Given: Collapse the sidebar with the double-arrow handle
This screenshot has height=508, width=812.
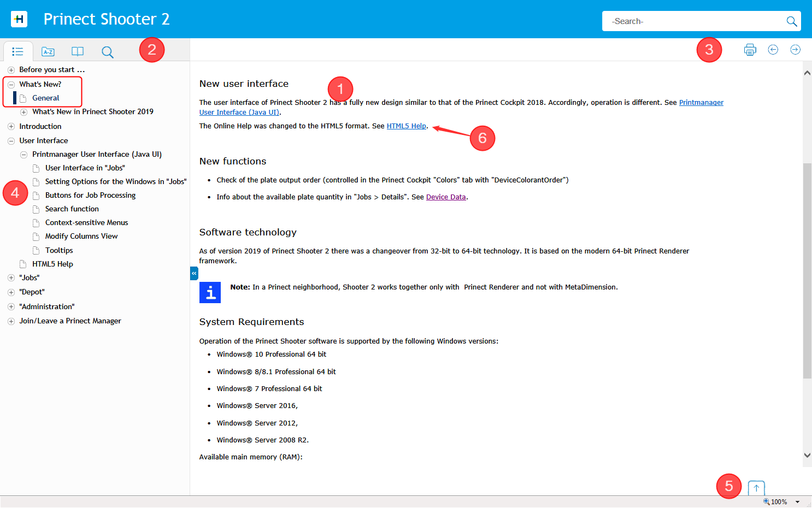Looking at the screenshot, I should coord(194,273).
